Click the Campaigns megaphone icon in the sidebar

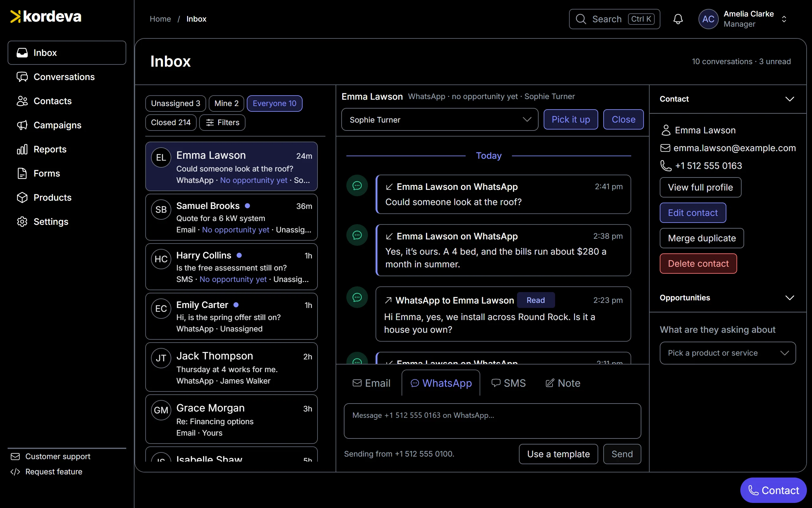pyautogui.click(x=22, y=125)
